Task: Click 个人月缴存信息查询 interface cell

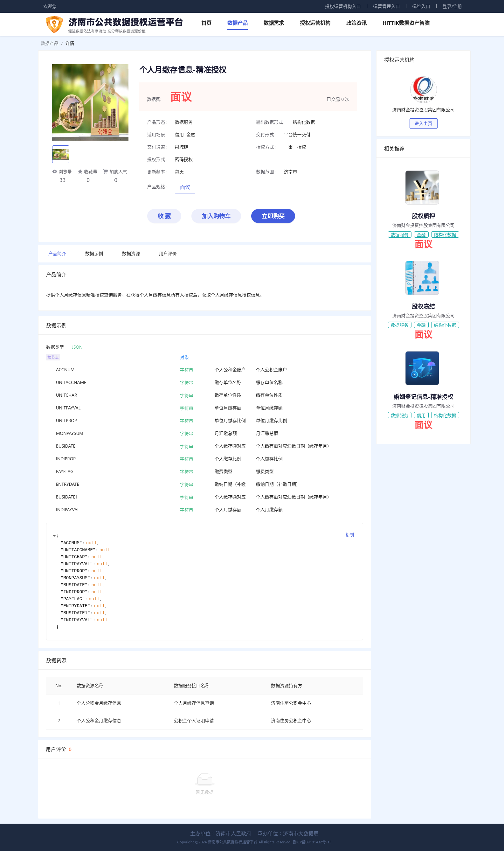Action: tap(194, 703)
